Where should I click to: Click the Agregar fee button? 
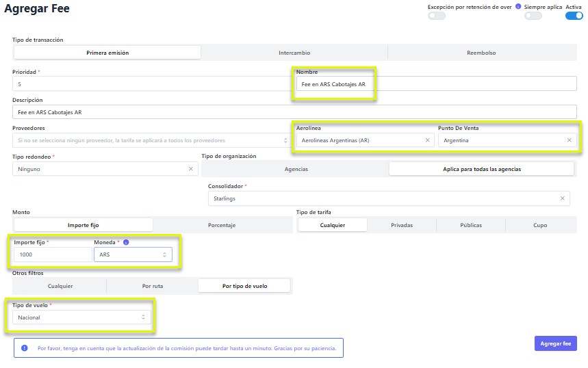click(555, 343)
